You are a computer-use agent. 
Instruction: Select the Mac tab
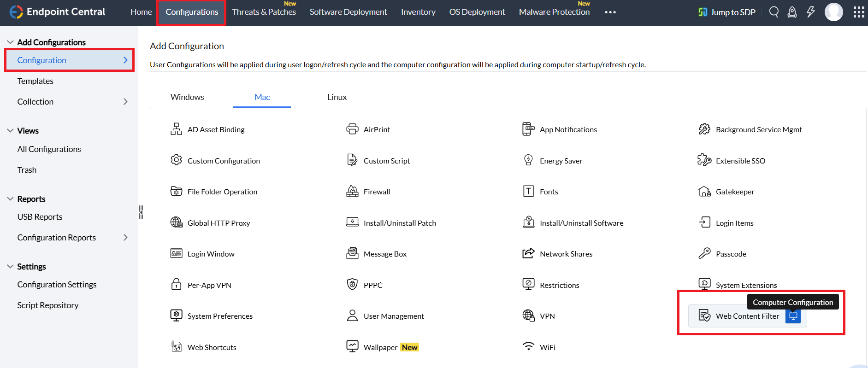click(262, 97)
